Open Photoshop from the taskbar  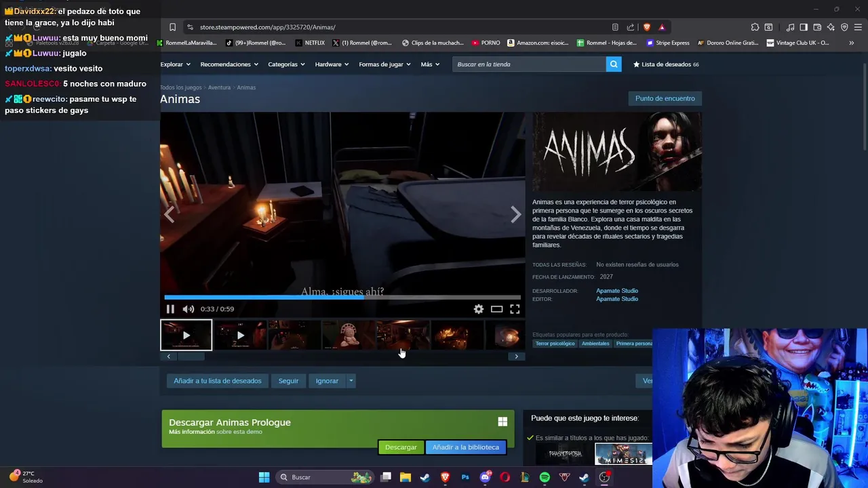point(465,477)
